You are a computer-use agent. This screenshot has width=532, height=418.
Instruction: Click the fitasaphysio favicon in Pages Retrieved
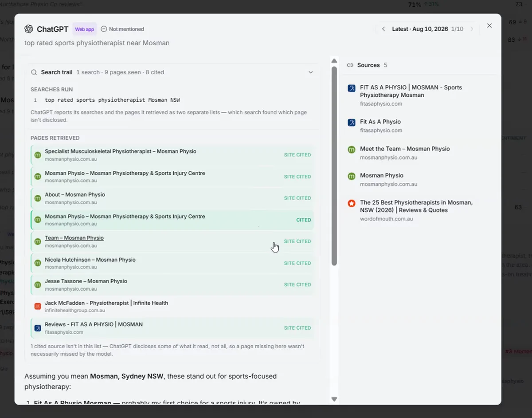click(38, 328)
